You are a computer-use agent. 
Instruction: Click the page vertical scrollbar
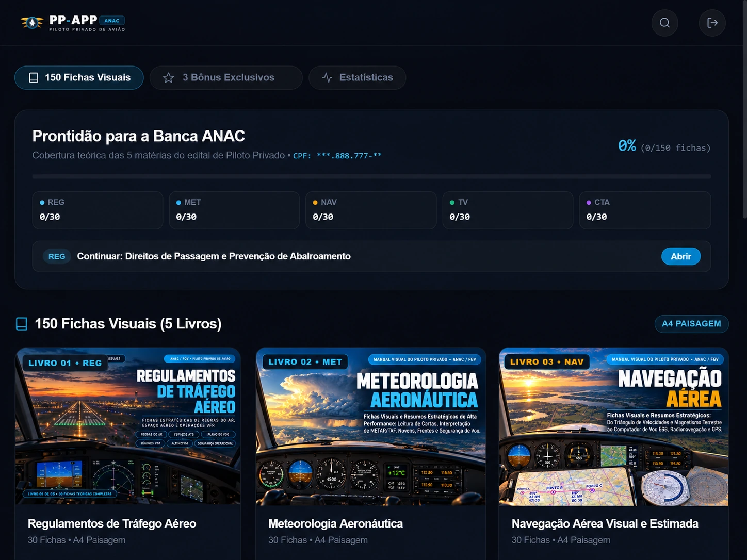tap(744, 109)
